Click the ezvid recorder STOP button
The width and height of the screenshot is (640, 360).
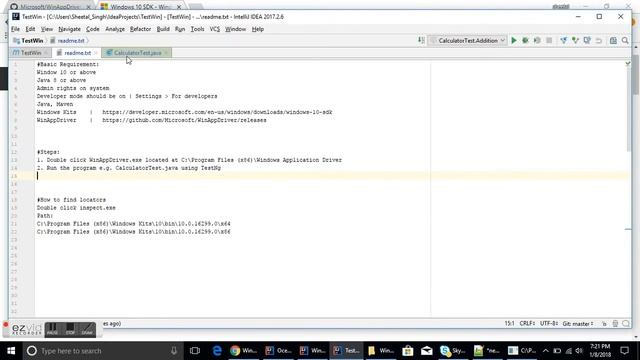[70, 329]
